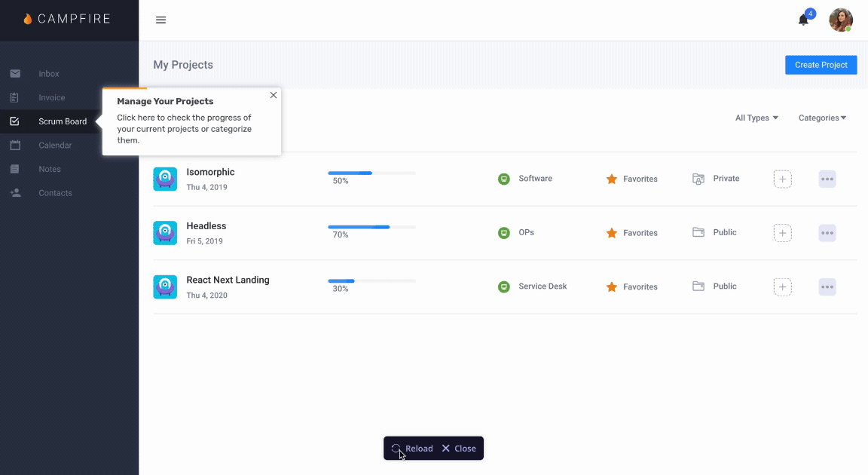Screen dimensions: 868x475
Task: Open your profile avatar picture
Action: point(841,20)
